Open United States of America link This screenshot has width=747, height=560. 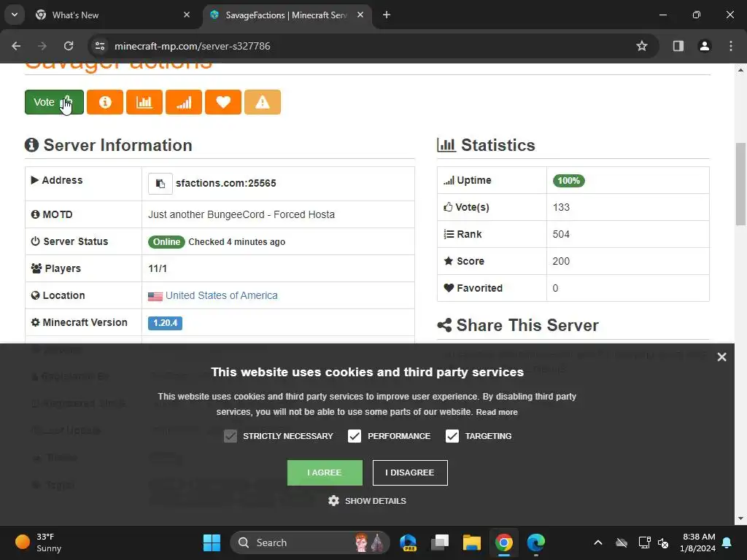tap(222, 295)
